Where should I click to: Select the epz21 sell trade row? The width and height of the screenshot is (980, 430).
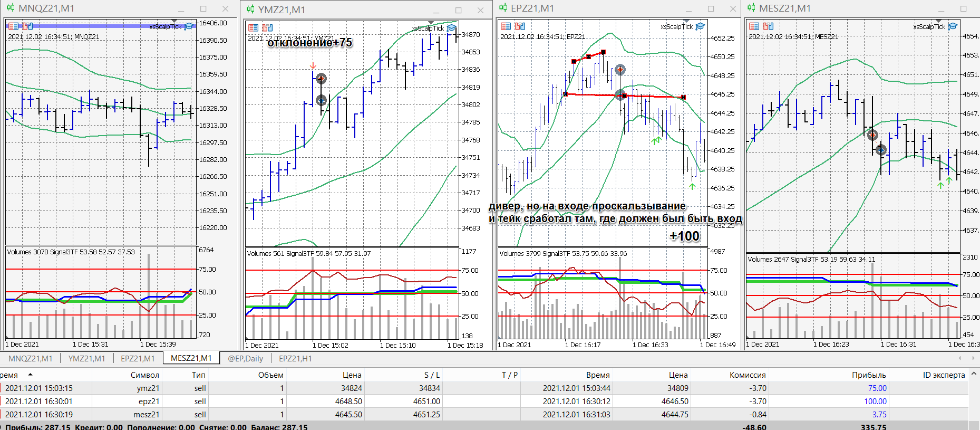point(484,401)
